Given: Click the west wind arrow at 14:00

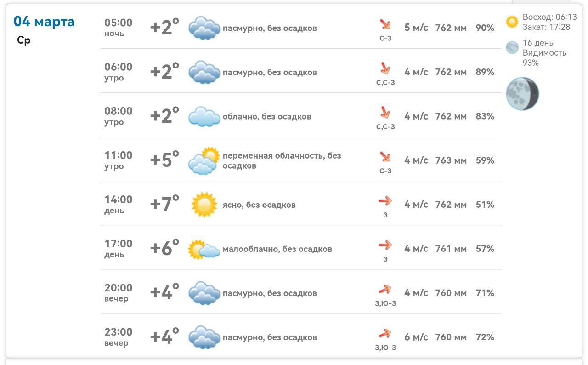Looking at the screenshot, I should pos(385,201).
